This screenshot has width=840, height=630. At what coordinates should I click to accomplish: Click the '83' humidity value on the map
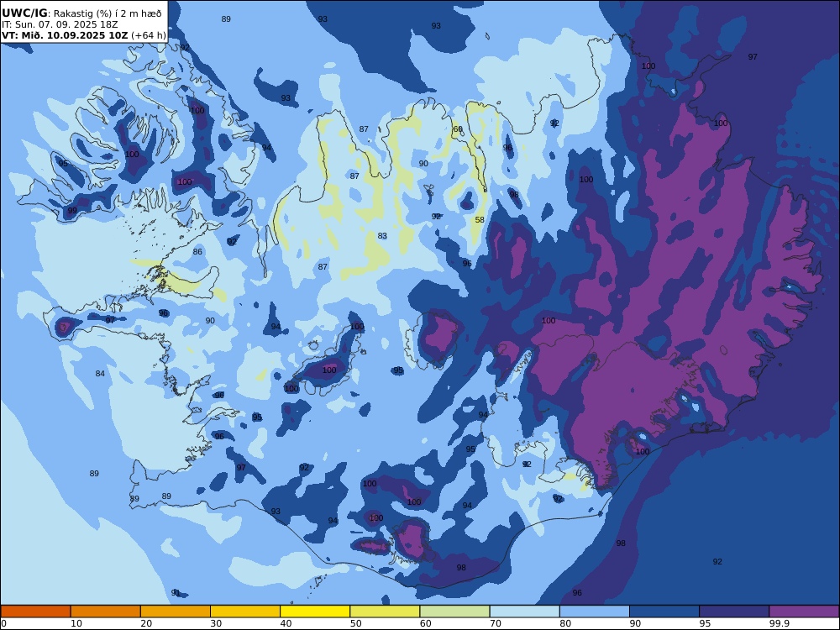(x=382, y=236)
